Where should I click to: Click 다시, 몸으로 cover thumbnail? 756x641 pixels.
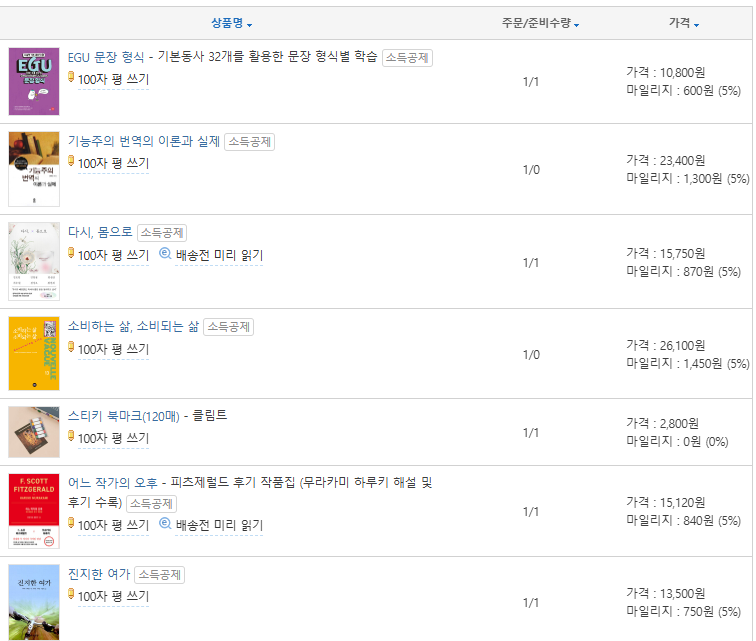pos(34,261)
